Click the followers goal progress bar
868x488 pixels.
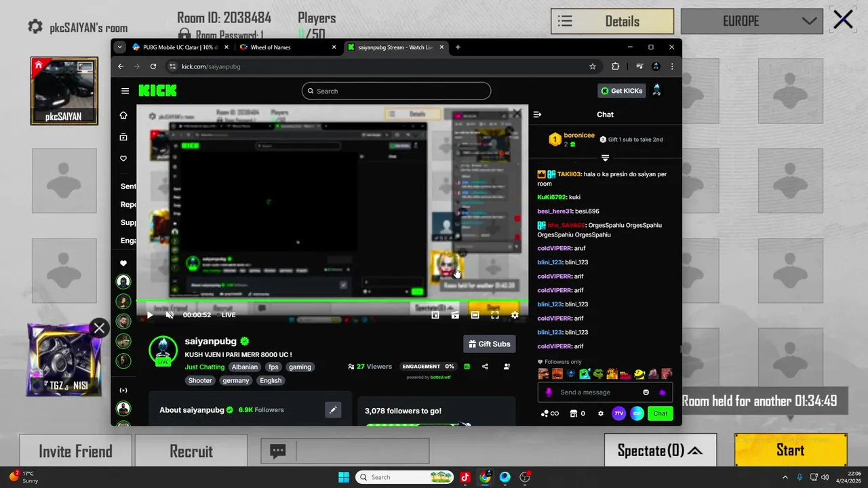point(417,425)
